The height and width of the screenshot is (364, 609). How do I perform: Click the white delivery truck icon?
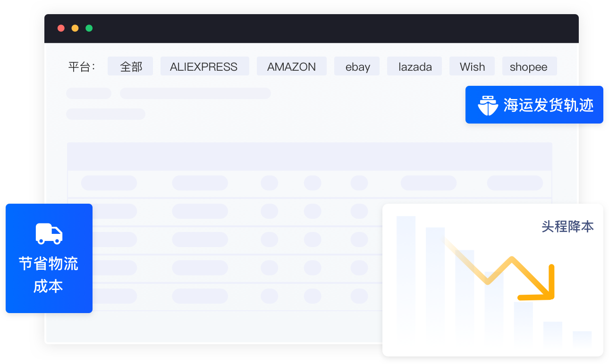click(49, 234)
